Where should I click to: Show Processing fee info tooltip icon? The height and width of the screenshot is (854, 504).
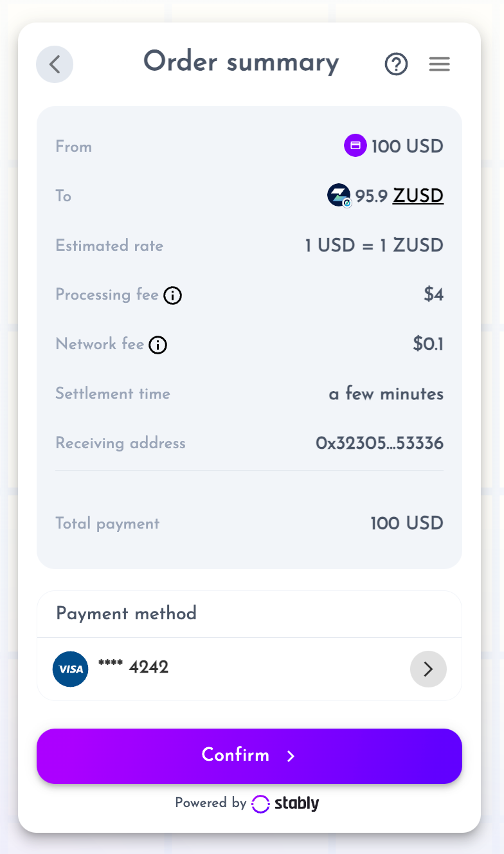172,295
